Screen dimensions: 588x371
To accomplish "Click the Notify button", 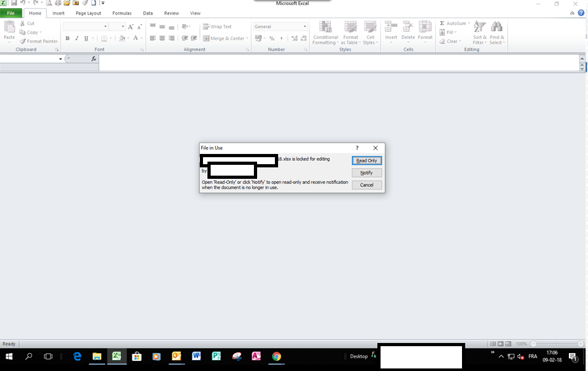I will [367, 173].
